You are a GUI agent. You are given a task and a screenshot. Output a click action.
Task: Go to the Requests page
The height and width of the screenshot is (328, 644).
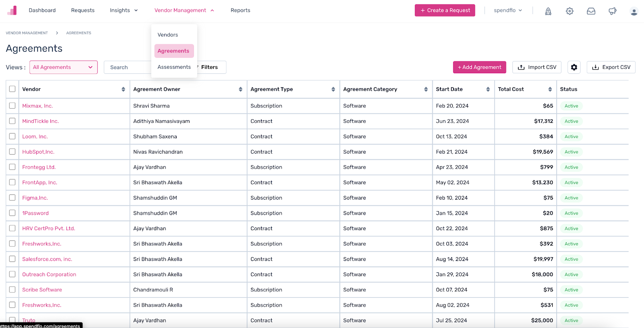83,10
